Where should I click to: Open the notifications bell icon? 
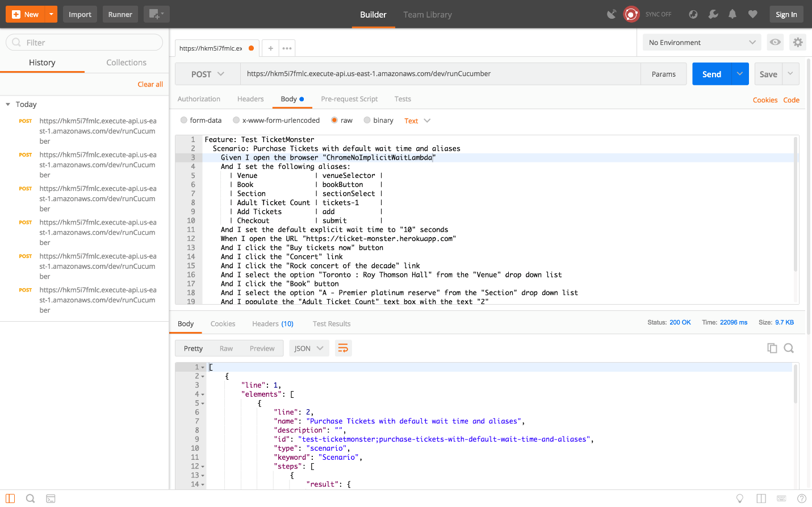pos(733,14)
